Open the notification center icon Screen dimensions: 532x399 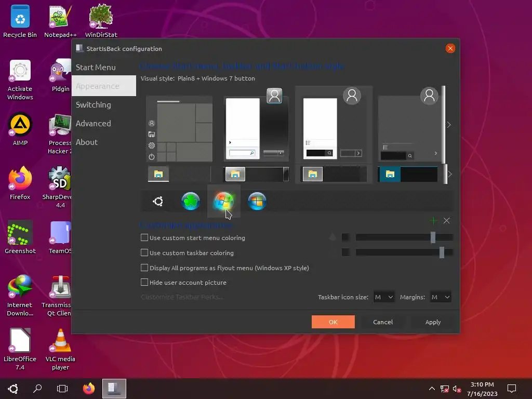[x=512, y=389]
